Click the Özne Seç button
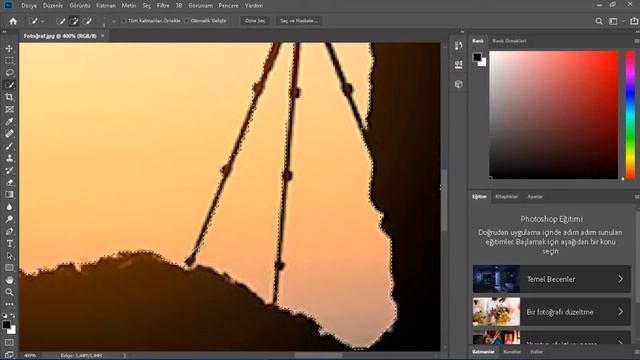The height and width of the screenshot is (360, 640). [255, 21]
